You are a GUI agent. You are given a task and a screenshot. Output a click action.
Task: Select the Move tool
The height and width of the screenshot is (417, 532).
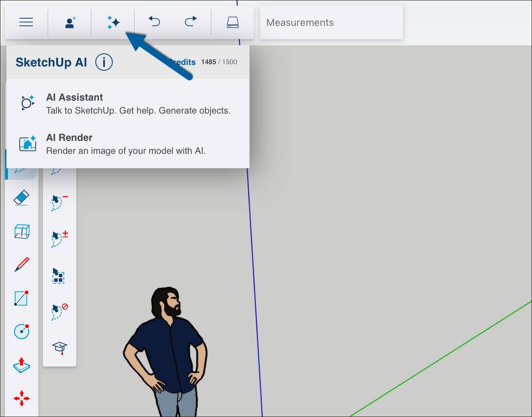click(x=22, y=398)
